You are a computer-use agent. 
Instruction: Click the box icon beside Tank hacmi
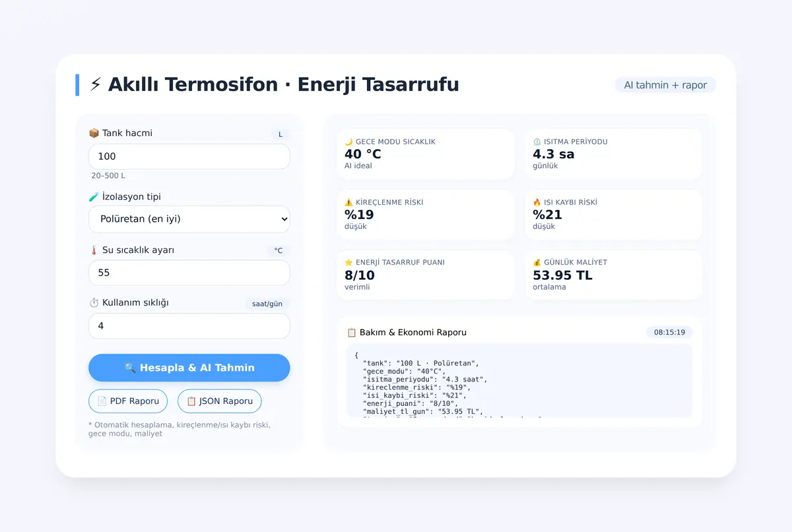(x=94, y=133)
